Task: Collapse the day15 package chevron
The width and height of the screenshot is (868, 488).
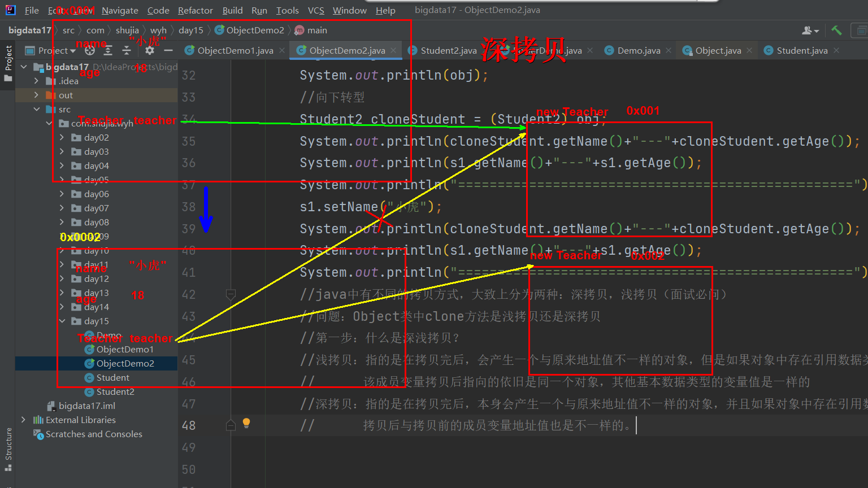Action: click(x=62, y=321)
